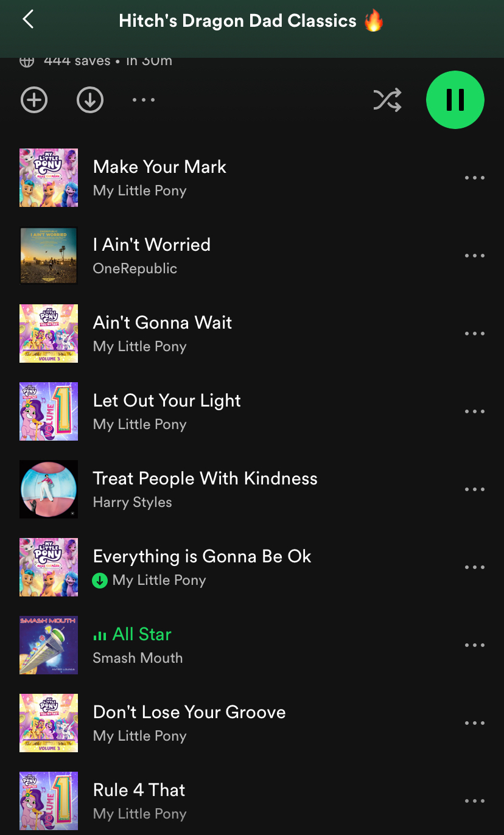
Task: Toggle shuffle play for the playlist
Action: 387,100
